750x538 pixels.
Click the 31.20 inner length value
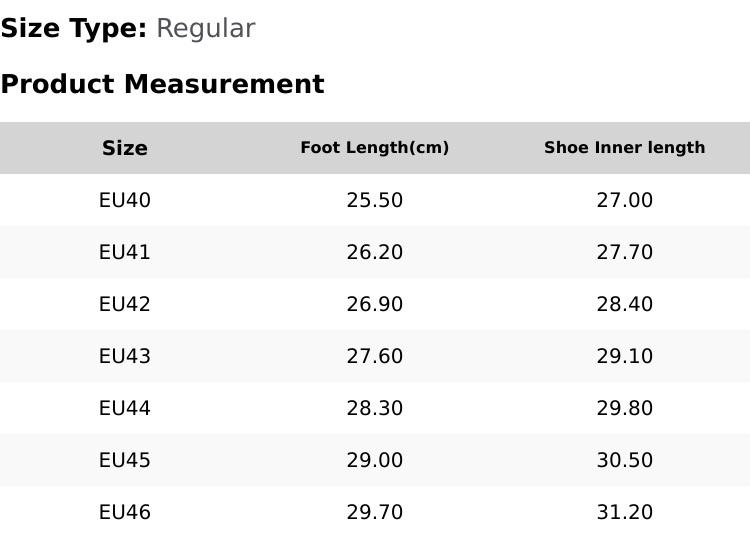coord(625,512)
